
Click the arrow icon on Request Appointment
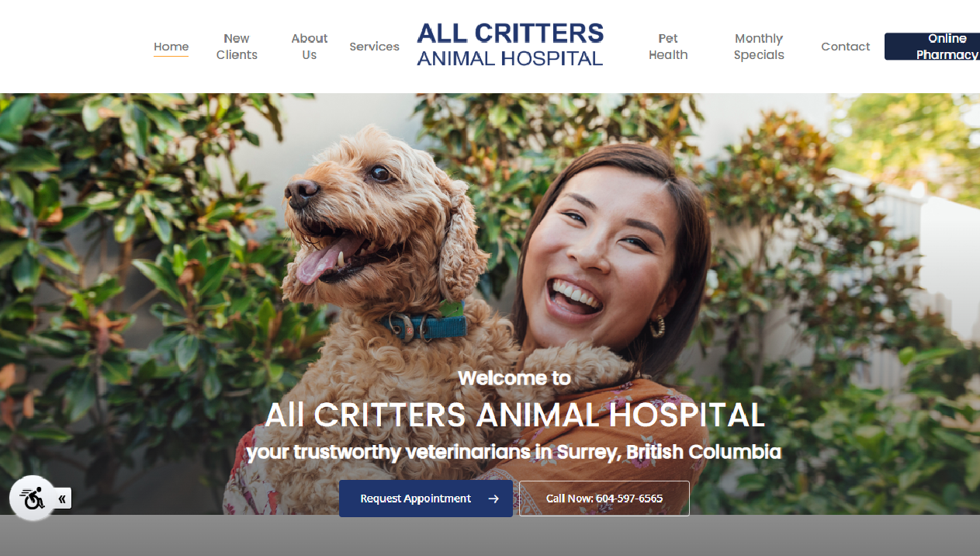click(x=493, y=499)
